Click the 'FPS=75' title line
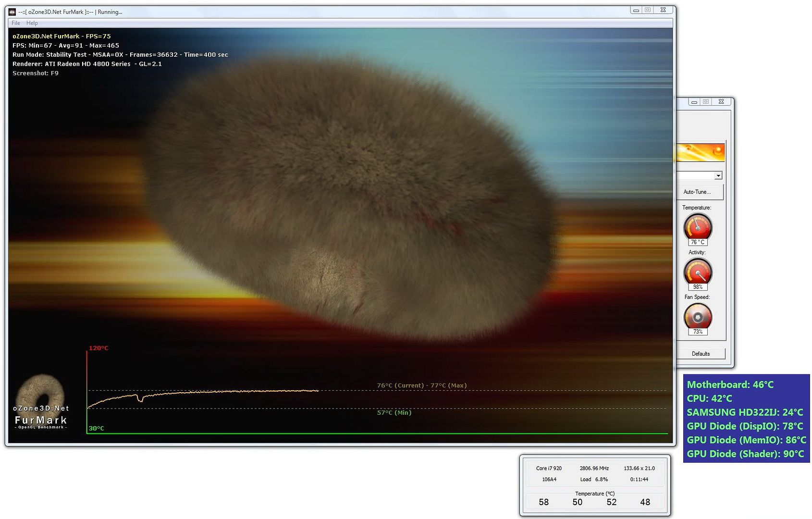The height and width of the screenshot is (519, 812). click(x=62, y=36)
